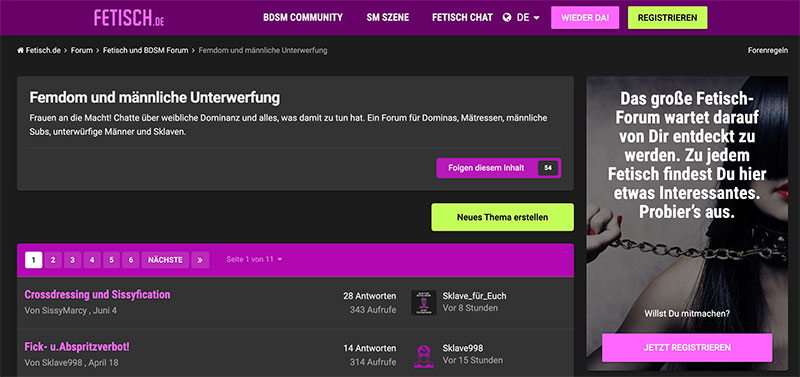Go to page 5
This screenshot has height=377, width=800.
point(111,260)
